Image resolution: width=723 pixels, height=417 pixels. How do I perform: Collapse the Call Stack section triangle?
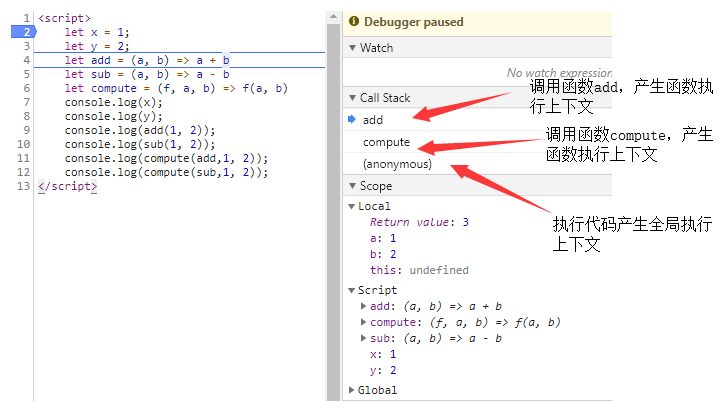coord(352,98)
